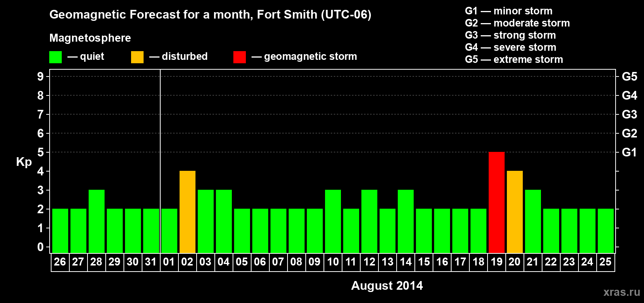Click the 'geomagnetic storm' legend label

[310, 57]
